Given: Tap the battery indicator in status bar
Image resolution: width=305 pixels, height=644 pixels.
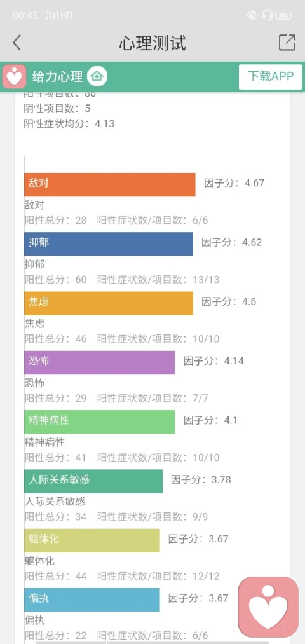Looking at the screenshot, I should (283, 16).
